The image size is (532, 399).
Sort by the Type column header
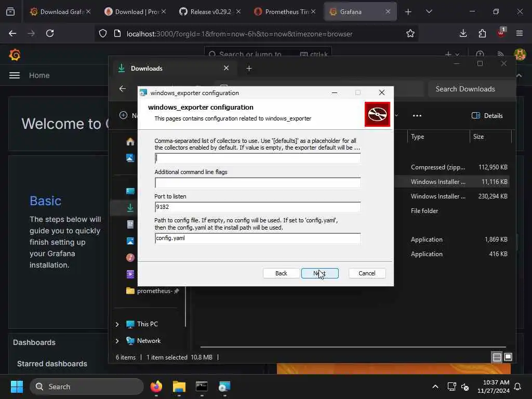438,137
